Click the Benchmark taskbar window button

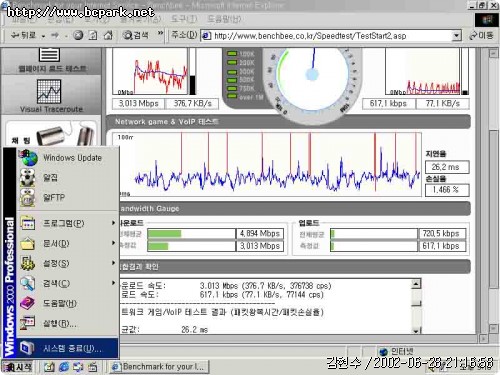click(x=159, y=367)
